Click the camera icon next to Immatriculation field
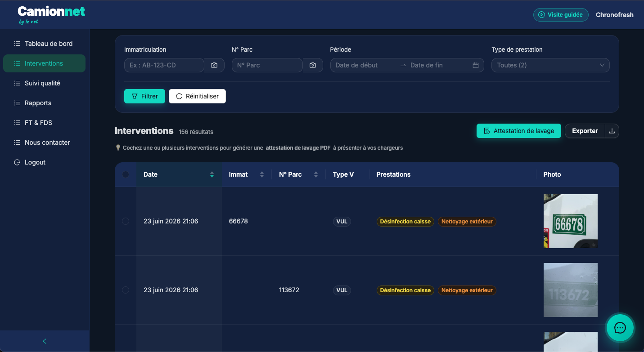Screen dimensions: 644x352 pos(214,65)
